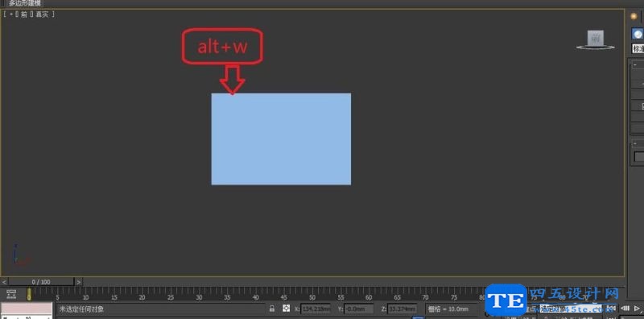The width and height of the screenshot is (644, 319).
Task: Click the X coordinate field
Action: coord(316,309)
